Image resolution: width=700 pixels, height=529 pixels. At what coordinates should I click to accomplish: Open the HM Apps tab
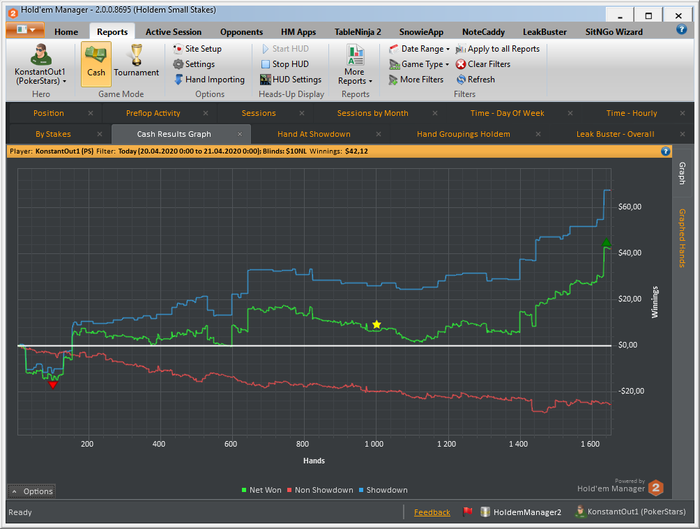click(x=298, y=32)
